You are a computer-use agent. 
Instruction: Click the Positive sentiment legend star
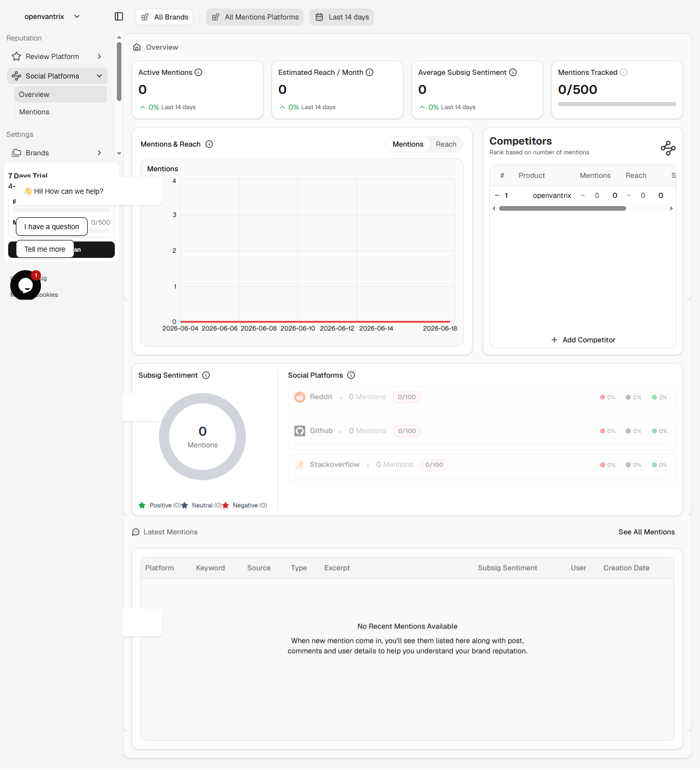[142, 505]
